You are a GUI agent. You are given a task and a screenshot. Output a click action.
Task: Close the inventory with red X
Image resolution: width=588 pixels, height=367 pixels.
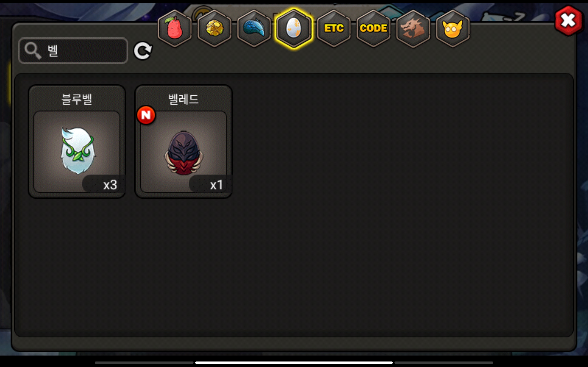pyautogui.click(x=568, y=21)
